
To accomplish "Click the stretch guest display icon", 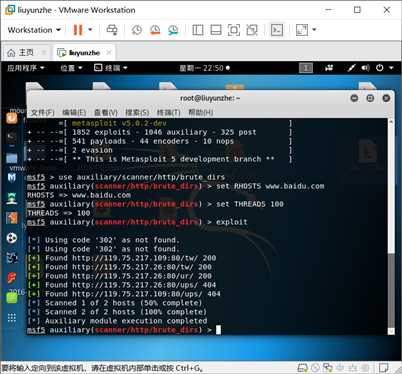I will (302, 30).
